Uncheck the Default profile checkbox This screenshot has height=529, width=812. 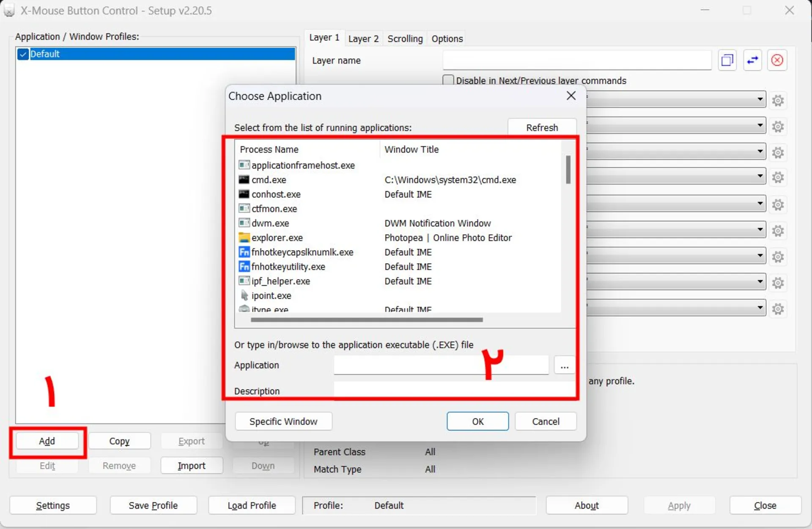(23, 54)
